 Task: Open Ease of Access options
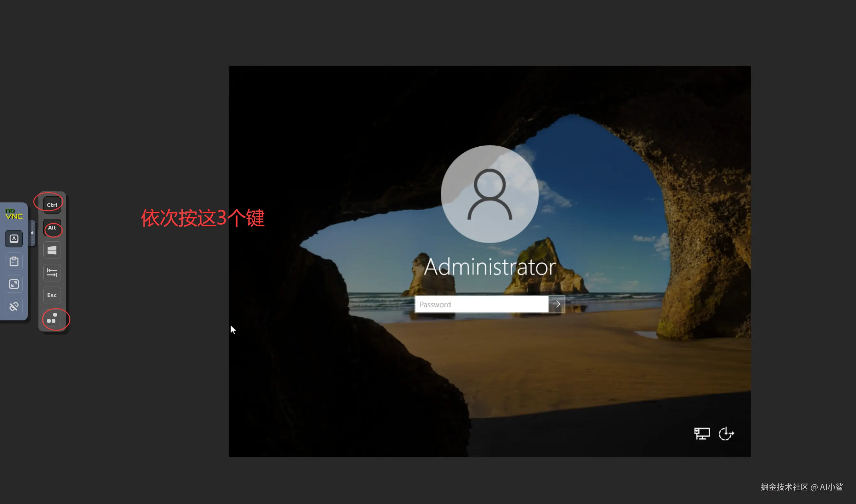[726, 434]
